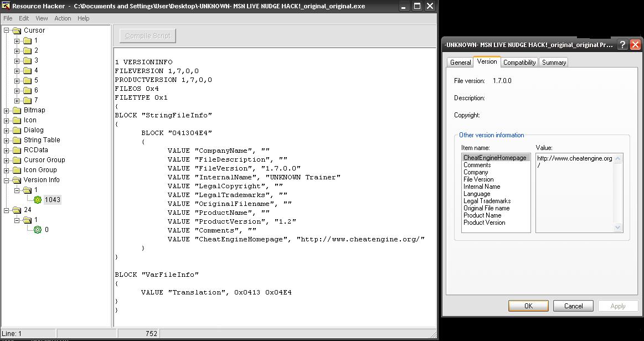The width and height of the screenshot is (644, 341).
Task: Select the String Table folder icon
Action: click(17, 140)
